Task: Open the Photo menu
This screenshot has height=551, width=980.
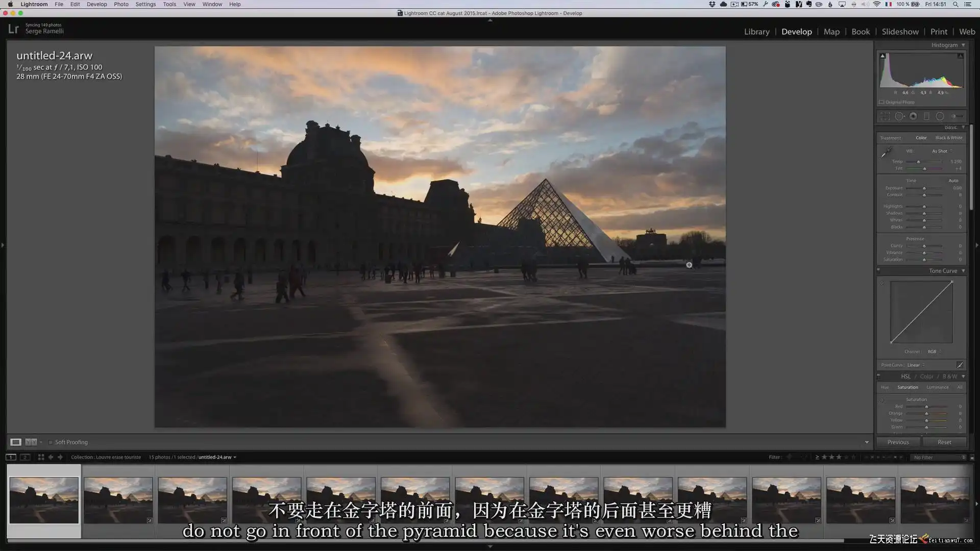Action: [x=121, y=4]
